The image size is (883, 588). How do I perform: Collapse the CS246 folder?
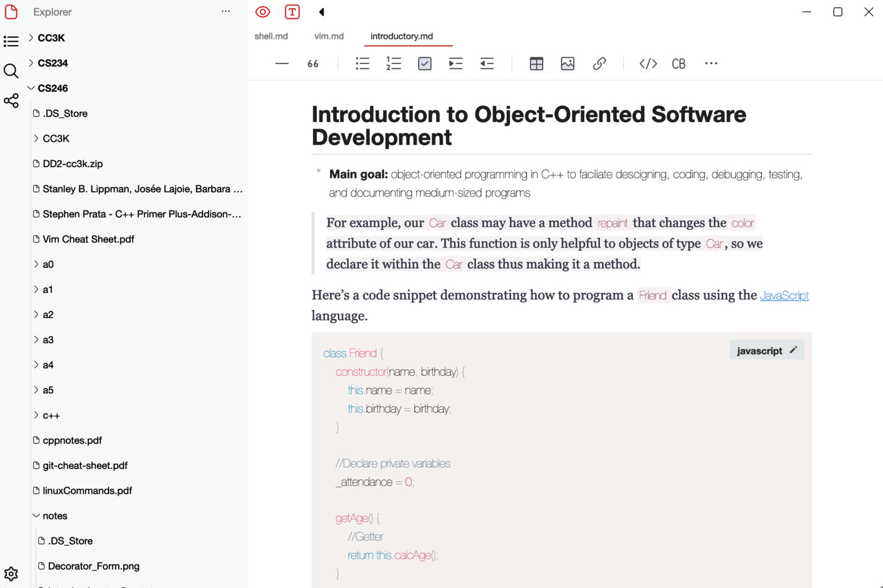[x=31, y=88]
